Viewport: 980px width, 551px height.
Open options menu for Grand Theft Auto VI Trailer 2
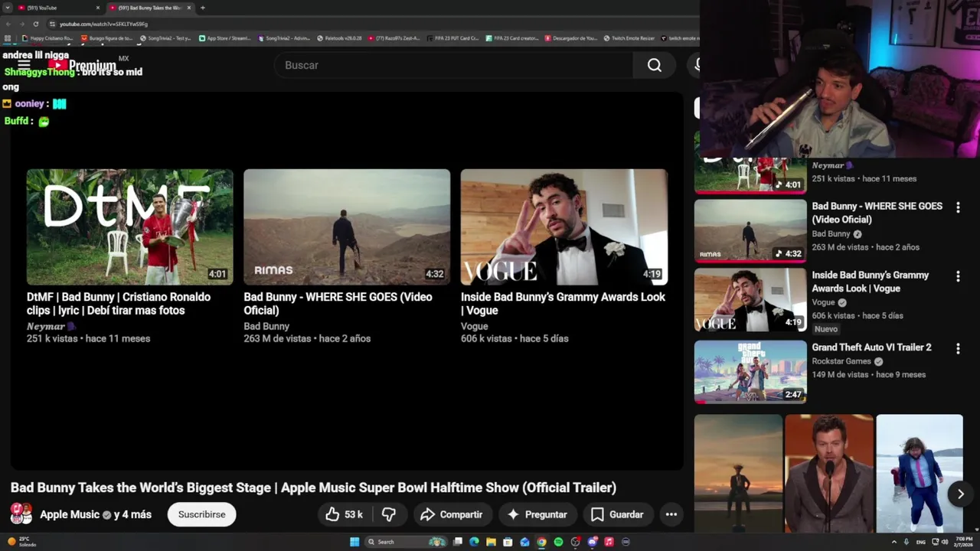tap(958, 348)
